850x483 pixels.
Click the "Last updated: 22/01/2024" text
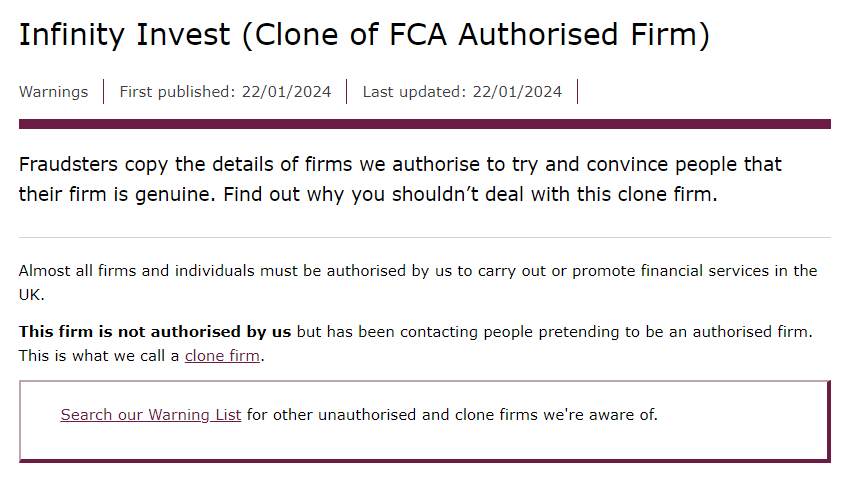point(462,92)
